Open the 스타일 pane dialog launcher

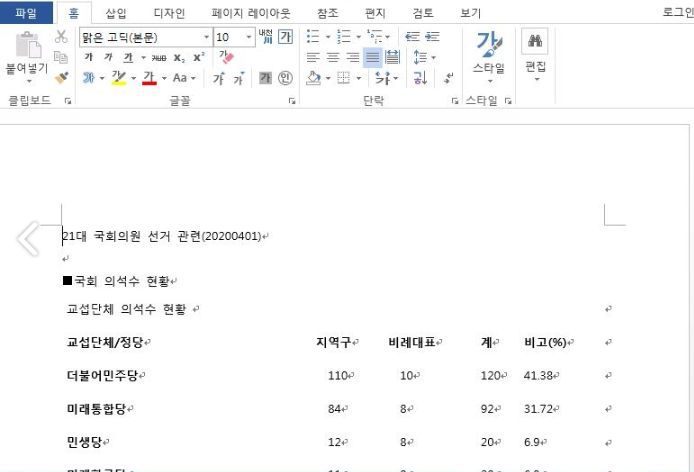click(x=508, y=101)
